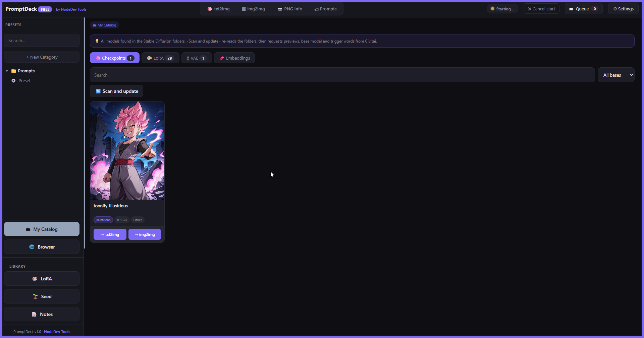Open the Queue panel
Image resolution: width=644 pixels, height=338 pixels.
(584, 9)
